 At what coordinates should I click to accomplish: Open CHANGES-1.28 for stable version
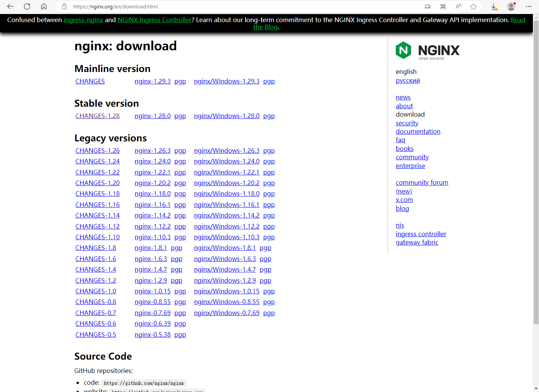98,116
